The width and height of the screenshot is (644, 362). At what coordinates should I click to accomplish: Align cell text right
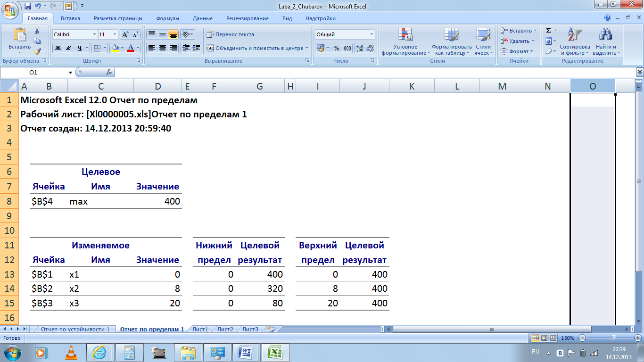(x=173, y=48)
